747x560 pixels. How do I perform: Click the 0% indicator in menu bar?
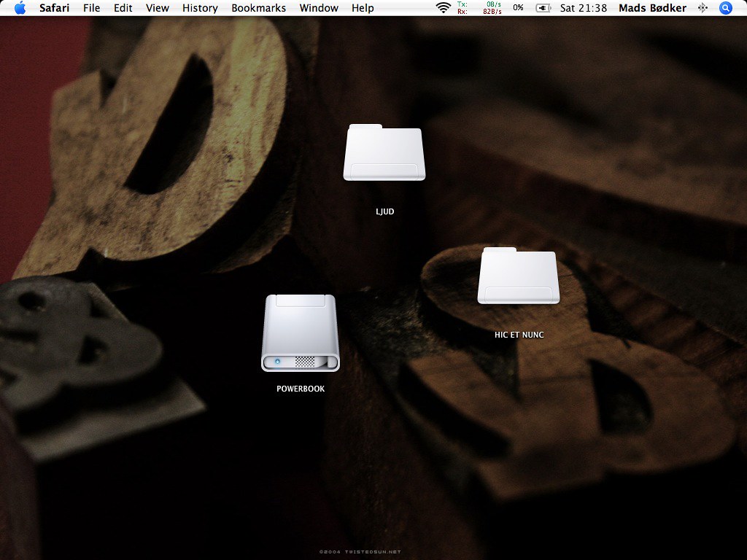(519, 7)
